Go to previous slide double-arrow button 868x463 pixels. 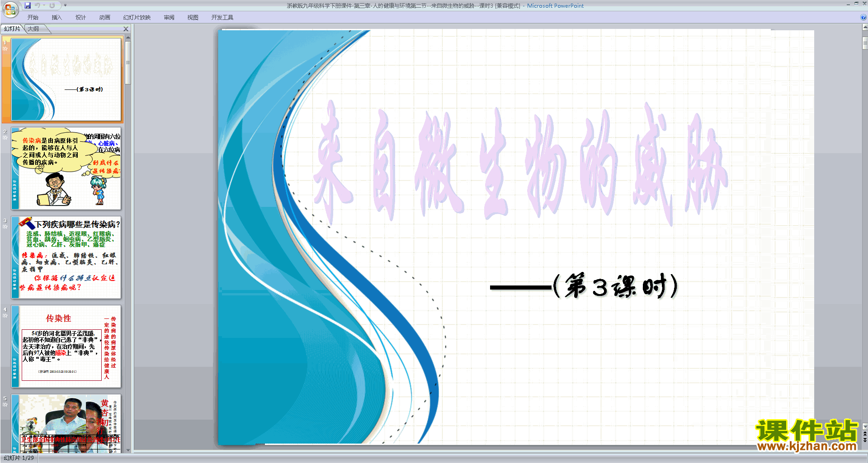[865, 434]
